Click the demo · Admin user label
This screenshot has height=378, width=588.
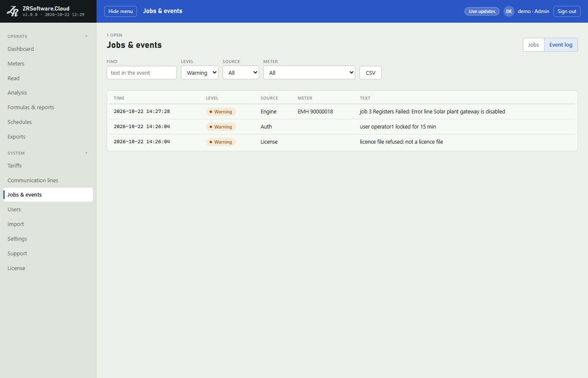(533, 11)
